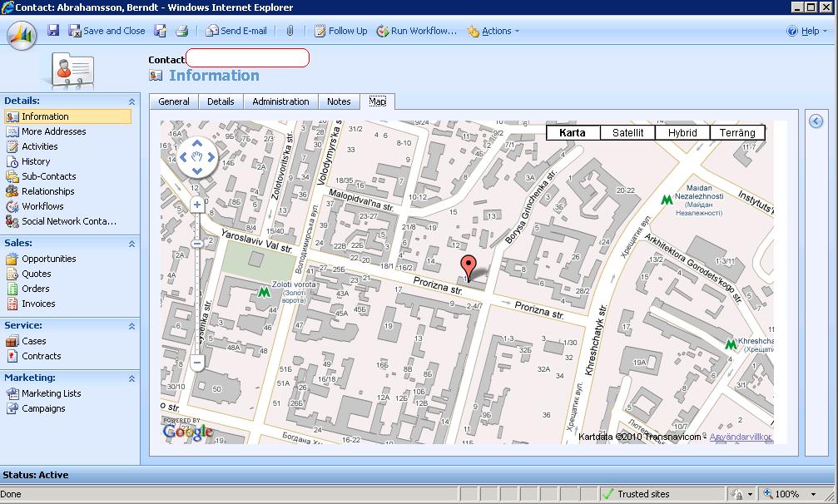Switch to the Details tab
Screen dimensions: 838x504
pos(221,101)
